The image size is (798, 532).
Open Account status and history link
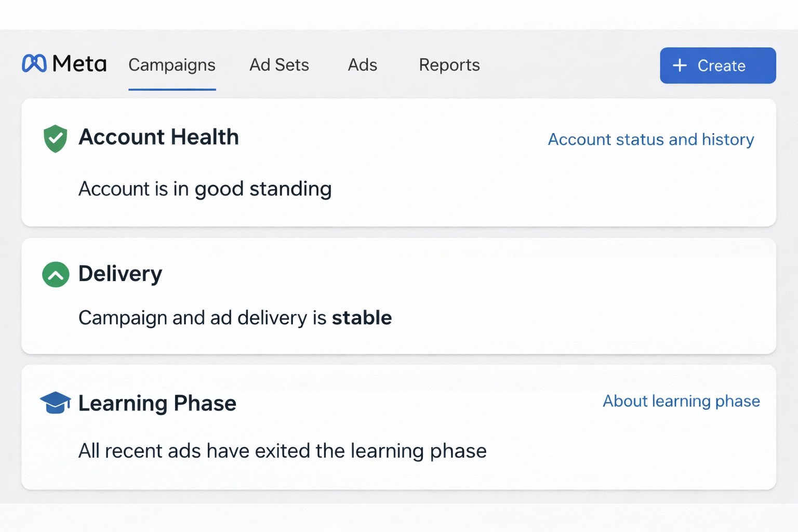click(651, 139)
